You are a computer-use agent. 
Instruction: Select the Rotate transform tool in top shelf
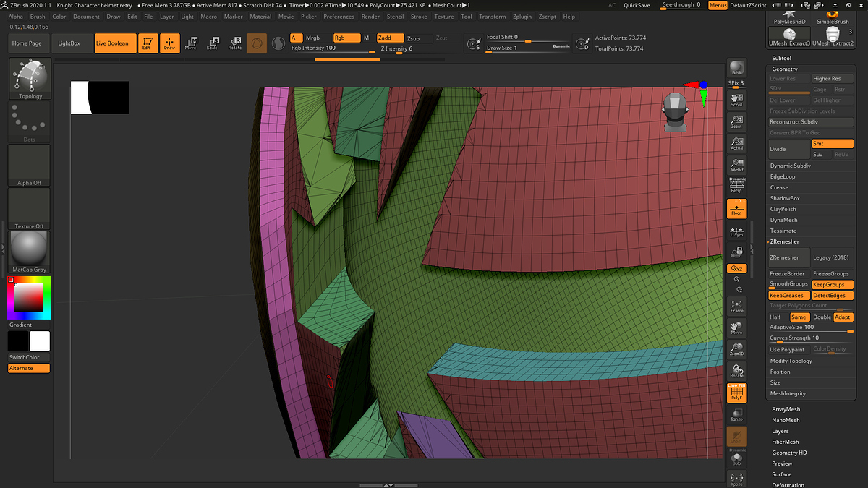click(234, 43)
